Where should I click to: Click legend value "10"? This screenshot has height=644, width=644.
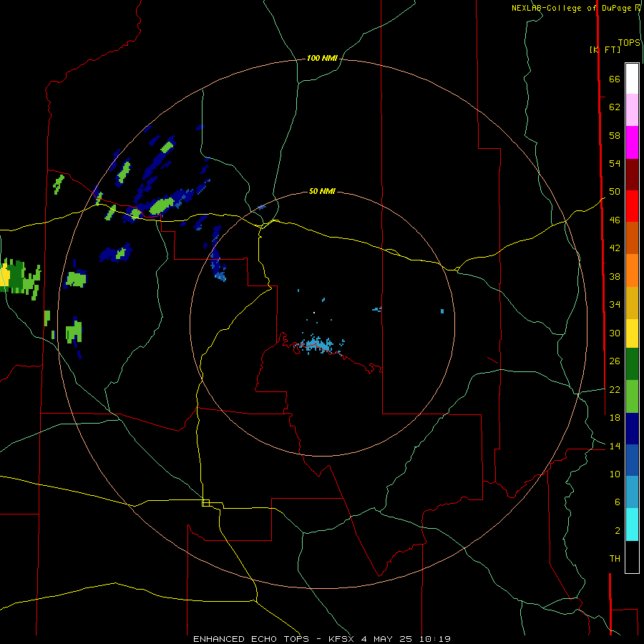tap(615, 474)
